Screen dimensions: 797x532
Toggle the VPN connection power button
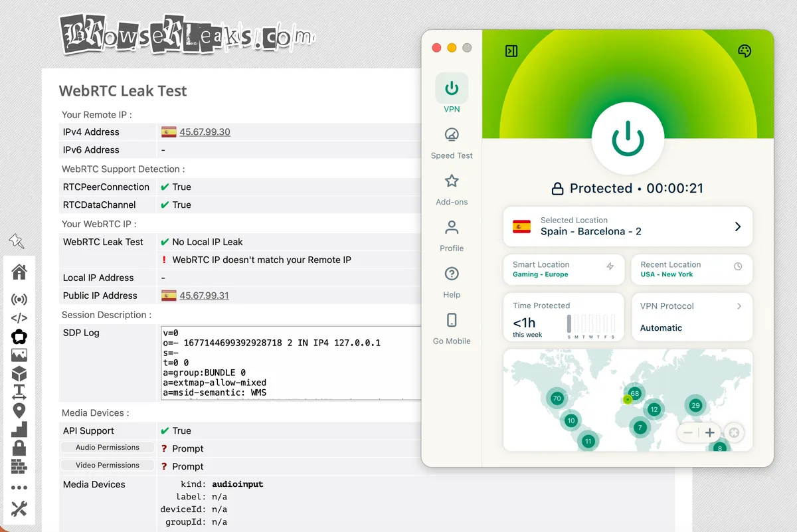click(x=628, y=137)
